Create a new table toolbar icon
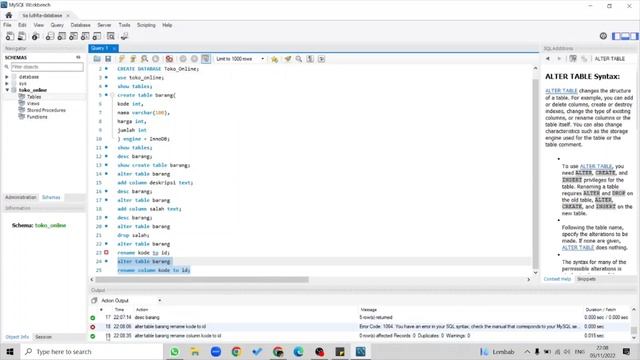This screenshot has height=360, width=640. point(62,36)
